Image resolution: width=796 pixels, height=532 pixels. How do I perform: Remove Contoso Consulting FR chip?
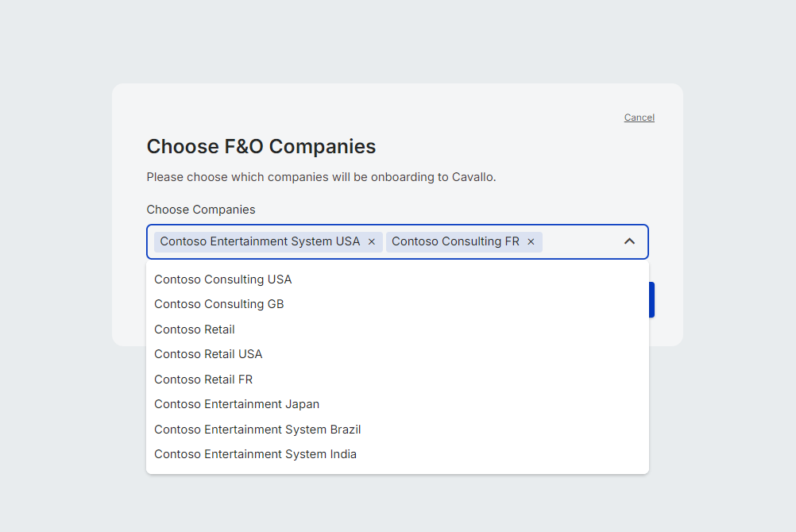coord(531,242)
